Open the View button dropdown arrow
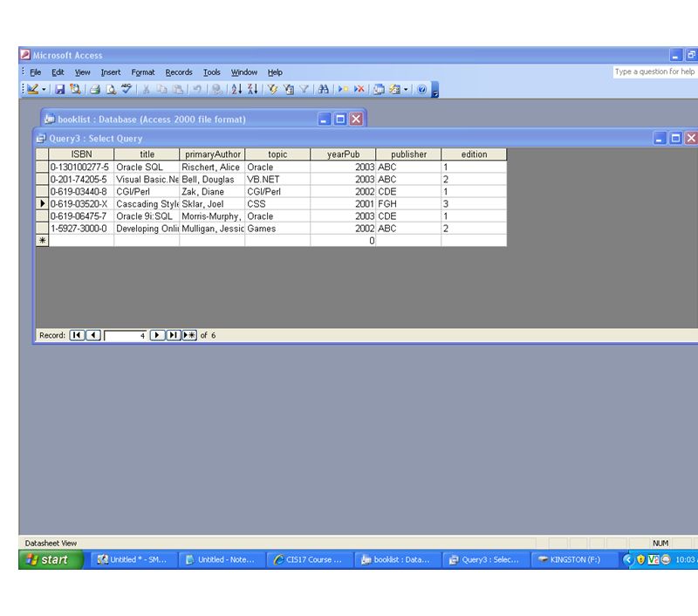698x616 pixels. [44, 90]
